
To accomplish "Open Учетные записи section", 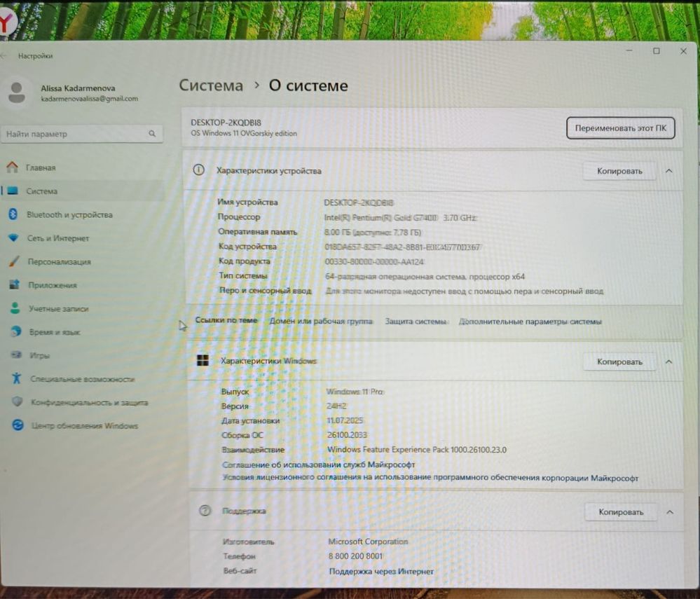I will [58, 308].
